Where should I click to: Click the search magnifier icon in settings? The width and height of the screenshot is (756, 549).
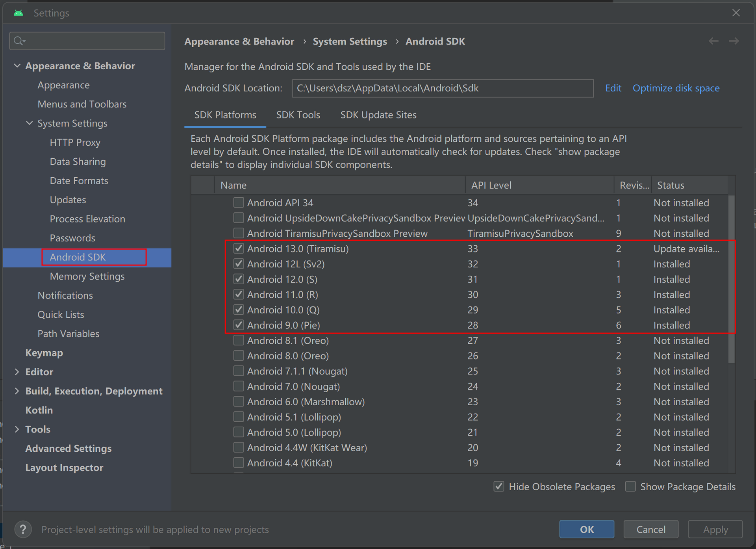pyautogui.click(x=19, y=41)
